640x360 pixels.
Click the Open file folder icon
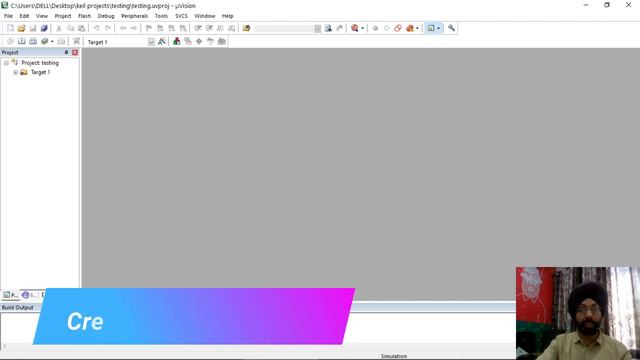click(x=22, y=28)
